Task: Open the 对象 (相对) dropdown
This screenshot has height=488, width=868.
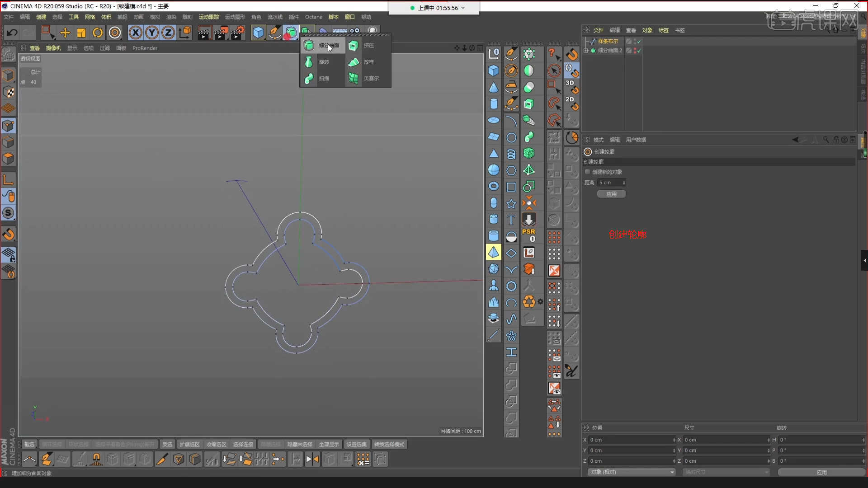Action: pyautogui.click(x=632, y=472)
